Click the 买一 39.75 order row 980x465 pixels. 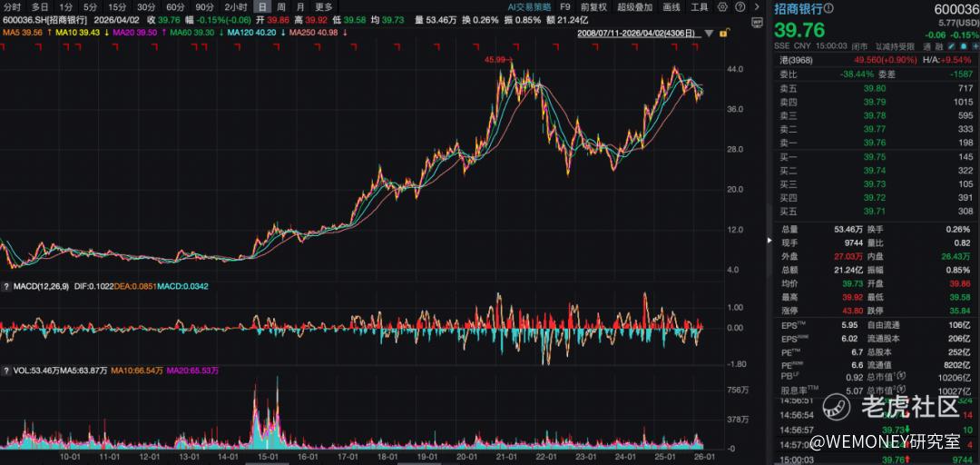pos(875,156)
